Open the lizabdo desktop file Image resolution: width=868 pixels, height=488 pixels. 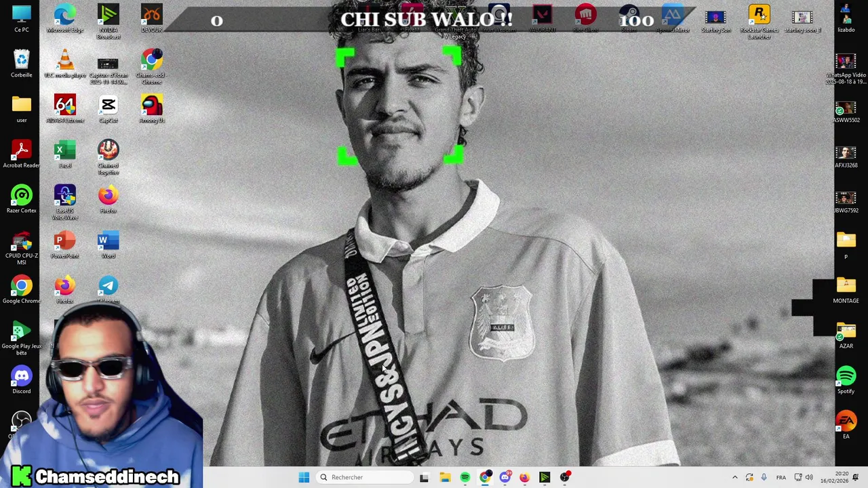846,18
